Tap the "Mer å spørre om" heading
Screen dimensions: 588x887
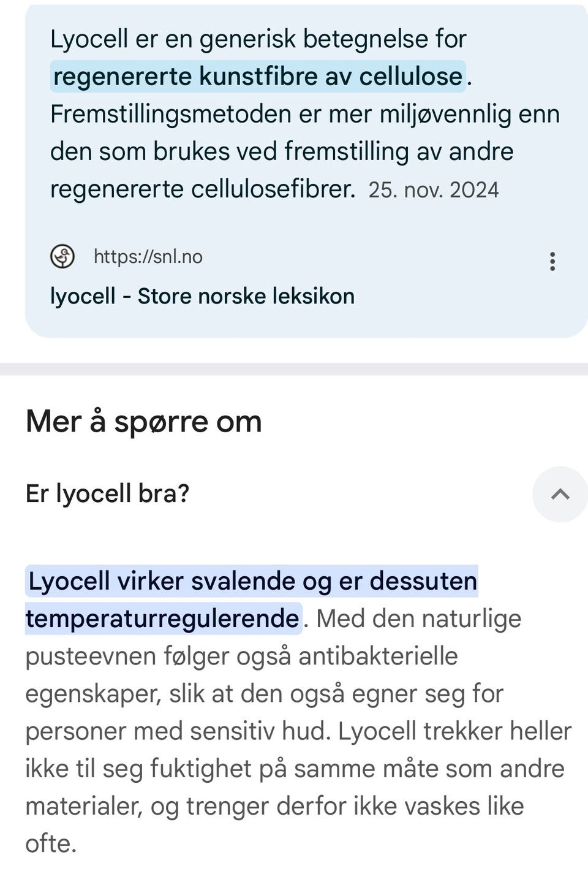point(144,422)
